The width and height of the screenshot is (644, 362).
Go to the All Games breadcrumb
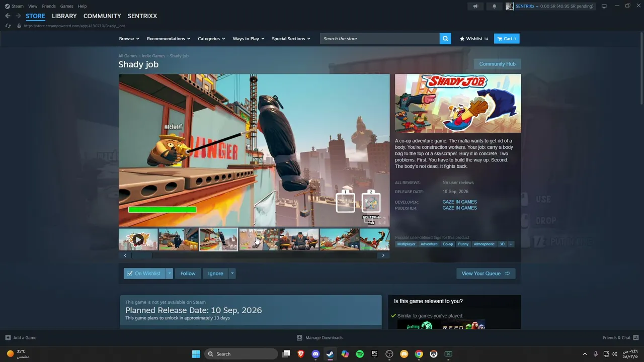[128, 56]
